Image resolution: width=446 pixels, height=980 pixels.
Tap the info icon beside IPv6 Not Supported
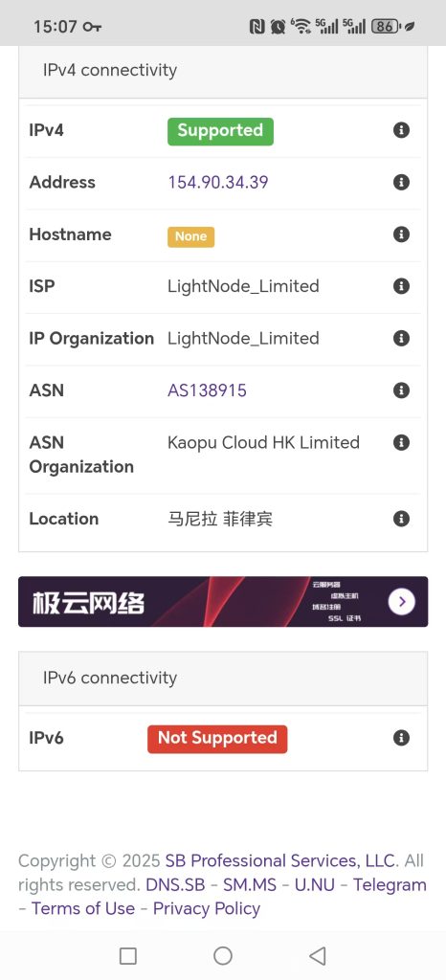(x=401, y=738)
